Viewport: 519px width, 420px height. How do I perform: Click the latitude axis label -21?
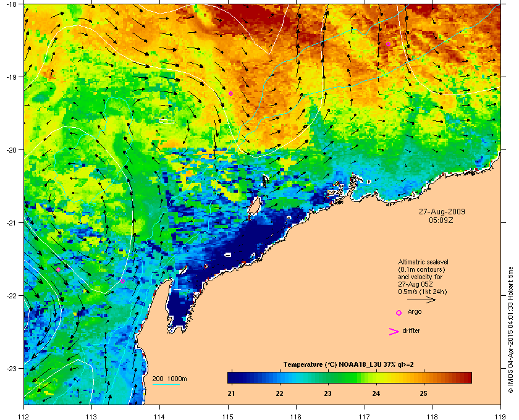coord(11,223)
